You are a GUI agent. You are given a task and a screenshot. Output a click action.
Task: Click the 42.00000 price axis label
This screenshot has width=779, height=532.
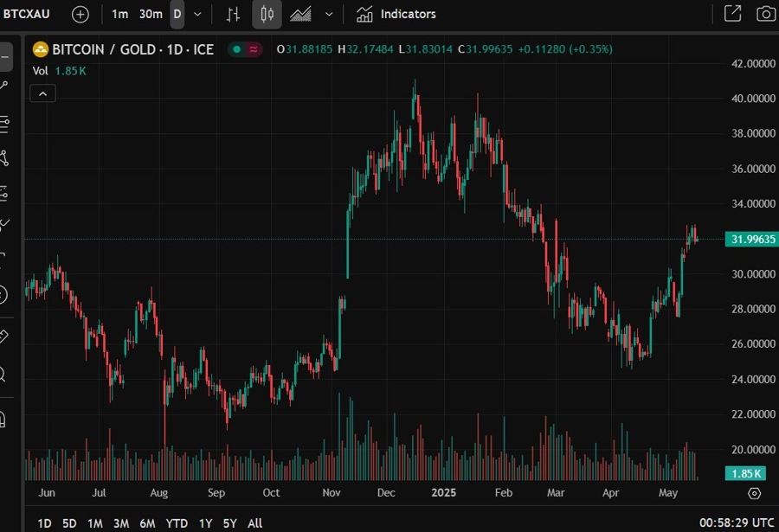click(x=753, y=64)
